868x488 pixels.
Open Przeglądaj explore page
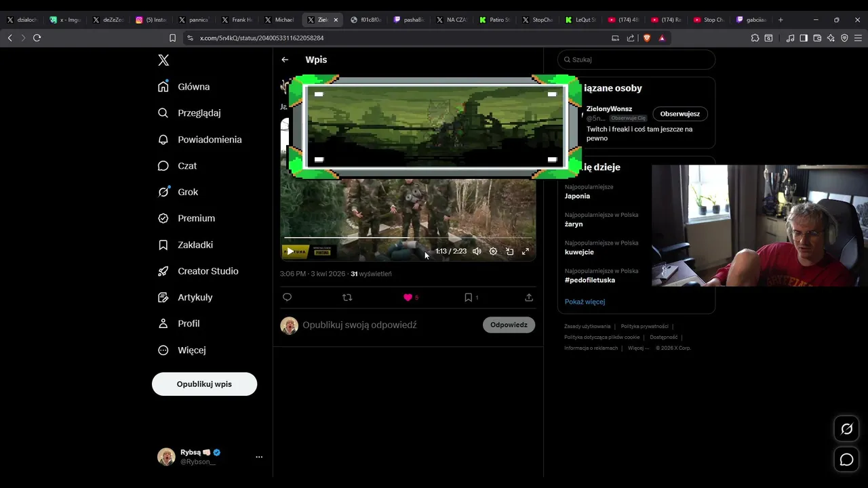pyautogui.click(x=189, y=113)
